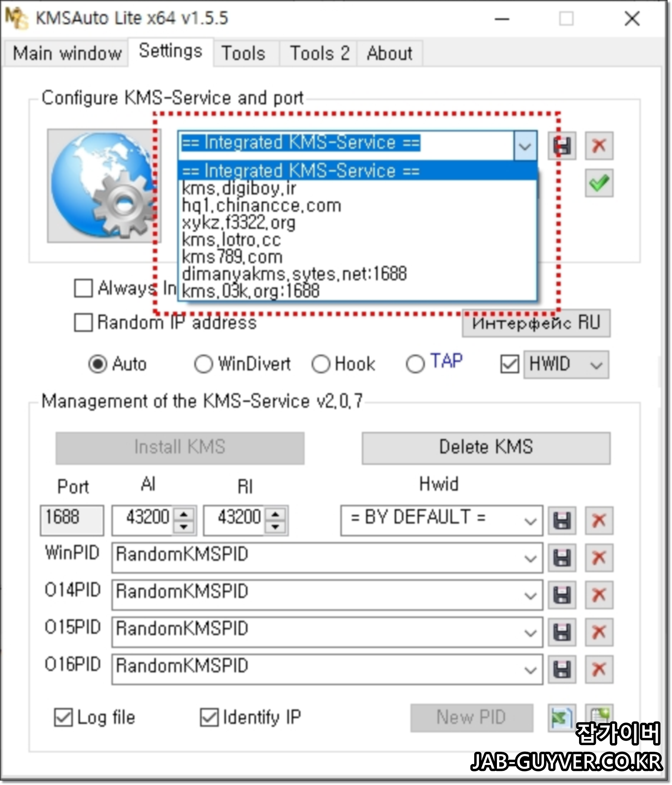Delete the O15PID value

599,632
